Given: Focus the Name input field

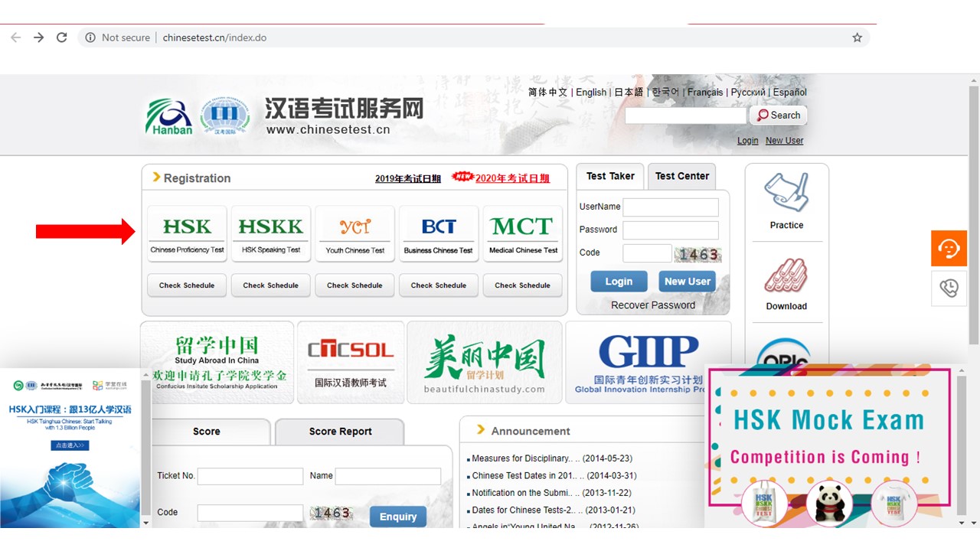Looking at the screenshot, I should click(x=388, y=476).
